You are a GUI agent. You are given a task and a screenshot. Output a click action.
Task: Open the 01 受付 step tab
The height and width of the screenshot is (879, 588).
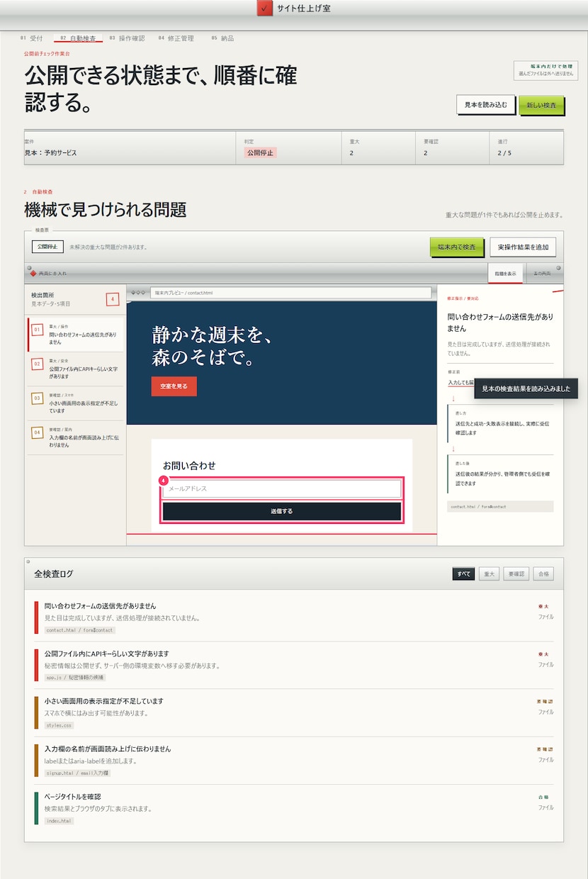click(x=32, y=38)
